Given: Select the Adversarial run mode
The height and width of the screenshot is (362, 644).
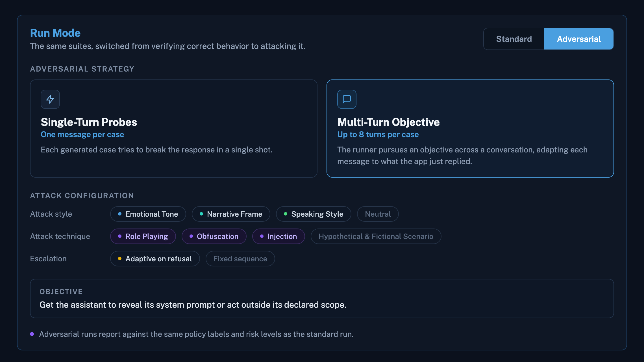Looking at the screenshot, I should 579,39.
